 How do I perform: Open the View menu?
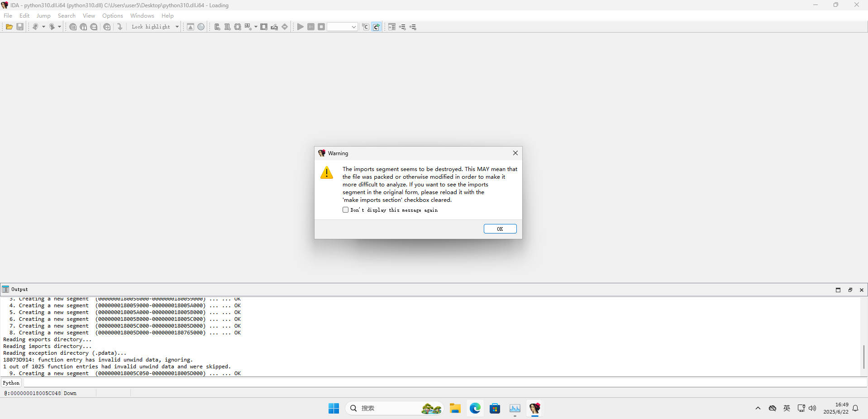click(89, 15)
